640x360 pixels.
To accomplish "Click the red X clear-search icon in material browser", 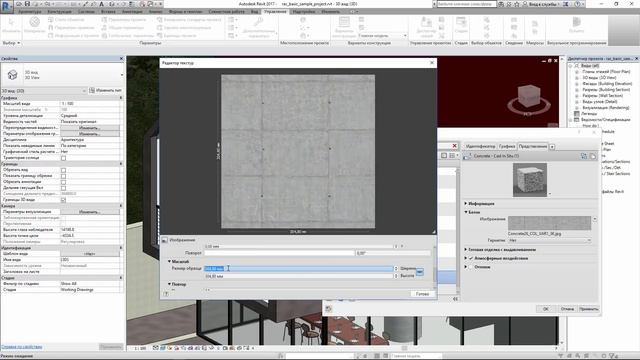I will [454, 146].
